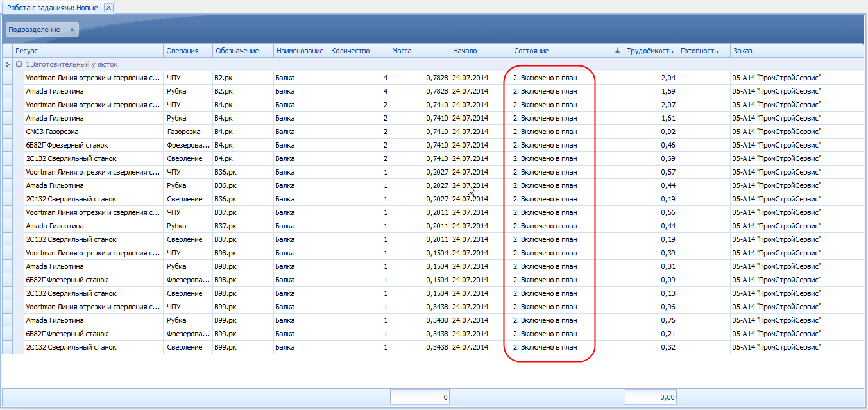
Task: Click the "Подразделение" grouping chip
Action: 35,30
